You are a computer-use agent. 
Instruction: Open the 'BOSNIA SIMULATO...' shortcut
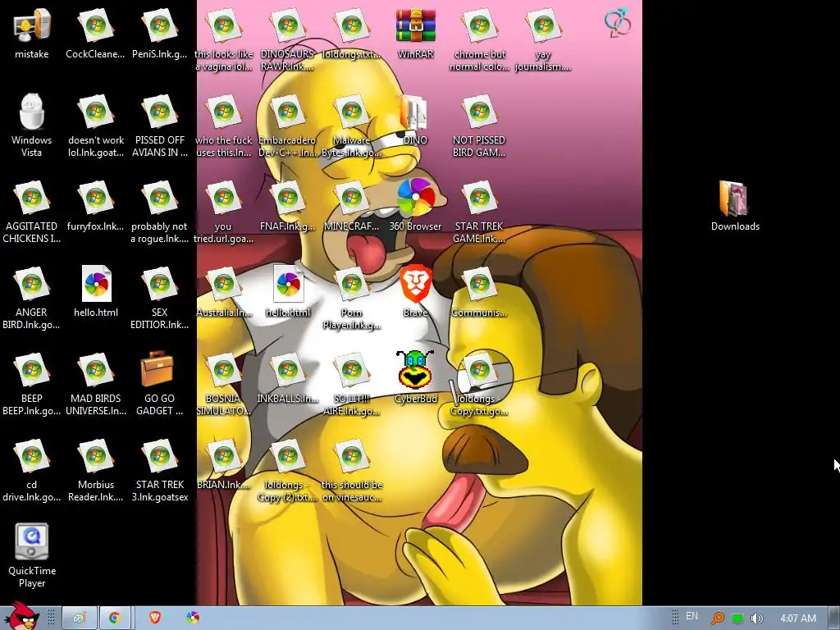tap(223, 384)
